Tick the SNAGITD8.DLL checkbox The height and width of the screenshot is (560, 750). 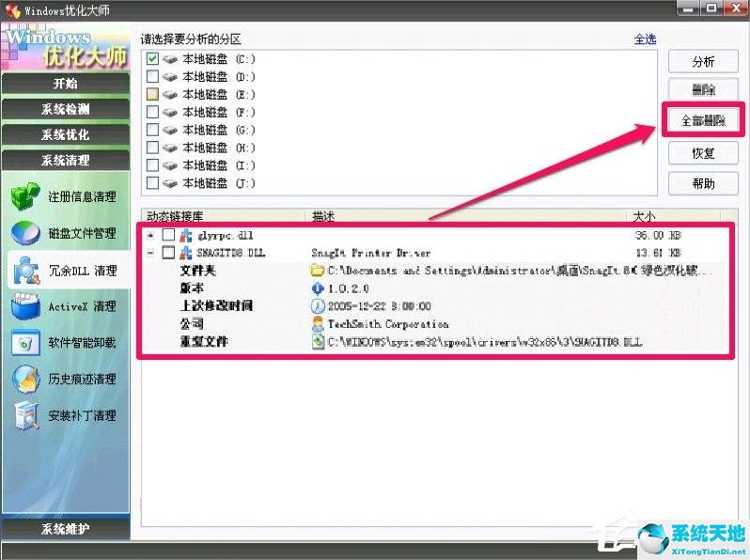pyautogui.click(x=168, y=253)
